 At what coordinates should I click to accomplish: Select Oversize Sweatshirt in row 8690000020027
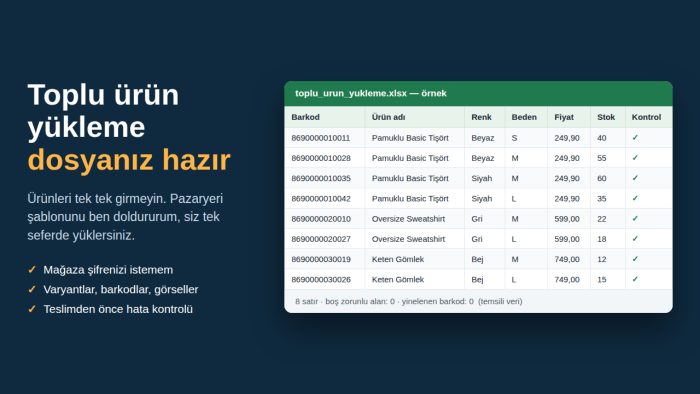408,239
